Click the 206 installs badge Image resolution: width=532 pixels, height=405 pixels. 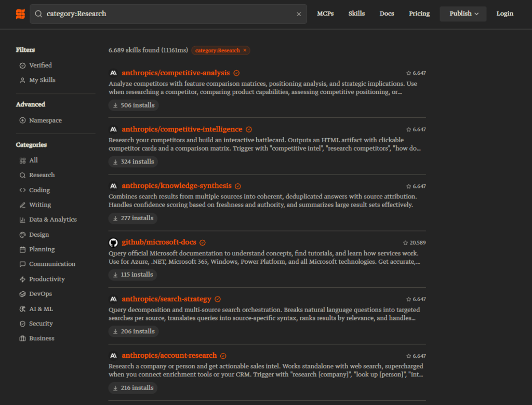(134, 331)
